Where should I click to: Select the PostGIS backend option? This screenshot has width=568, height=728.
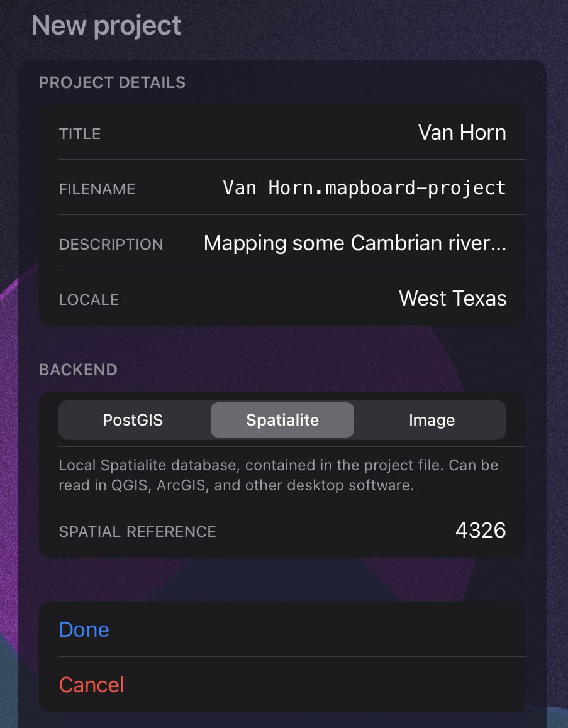(133, 420)
